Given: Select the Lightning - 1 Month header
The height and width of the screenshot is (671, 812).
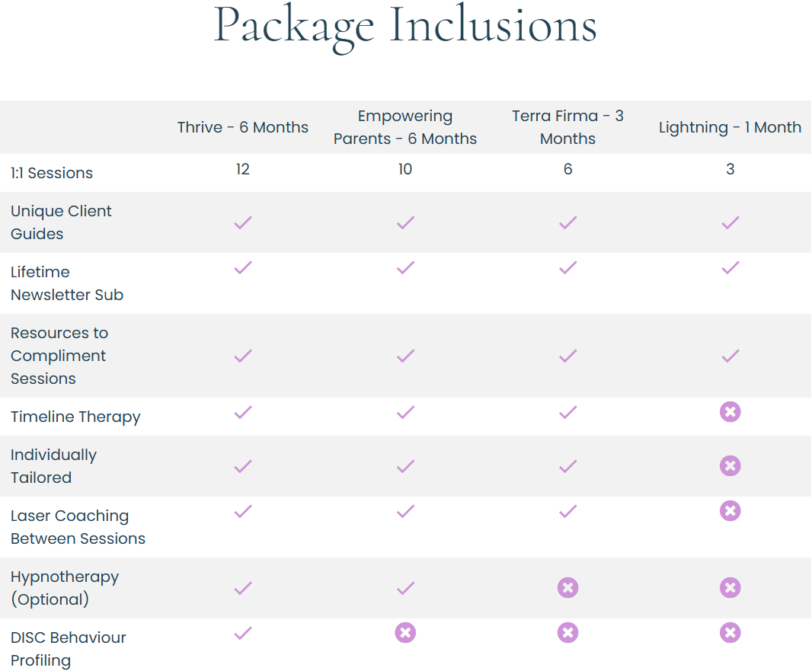Looking at the screenshot, I should coord(730,127).
